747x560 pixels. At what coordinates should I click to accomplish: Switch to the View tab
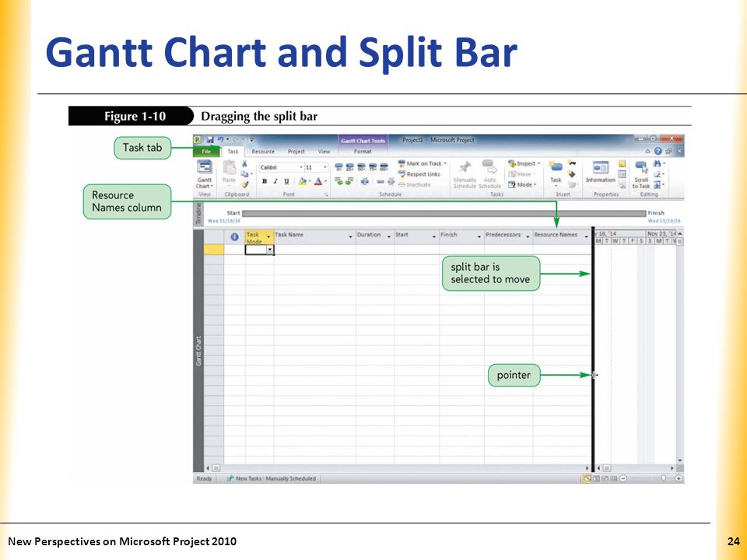point(324,152)
